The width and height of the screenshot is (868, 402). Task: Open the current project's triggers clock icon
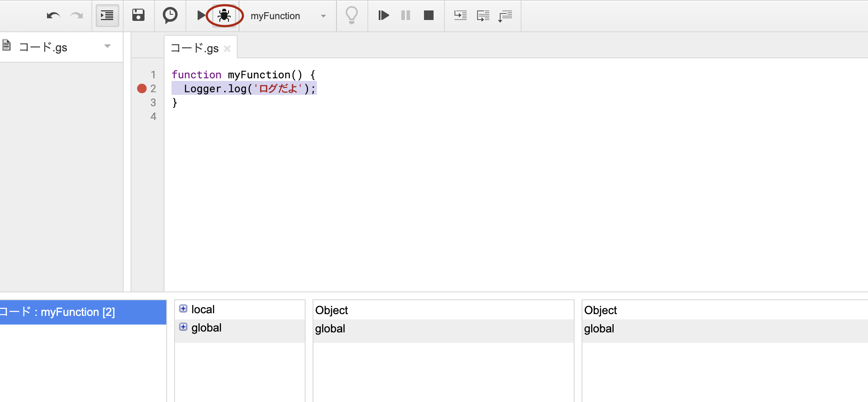170,15
